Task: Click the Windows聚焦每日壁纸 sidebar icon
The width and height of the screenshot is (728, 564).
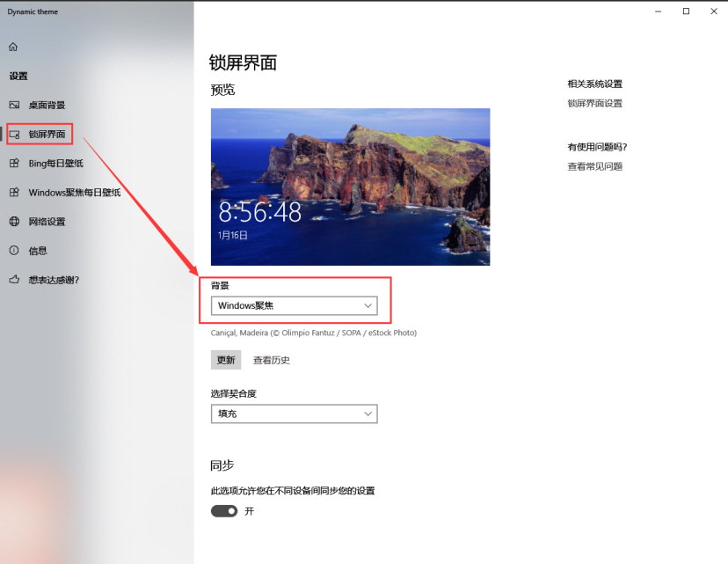Action: pyautogui.click(x=14, y=192)
